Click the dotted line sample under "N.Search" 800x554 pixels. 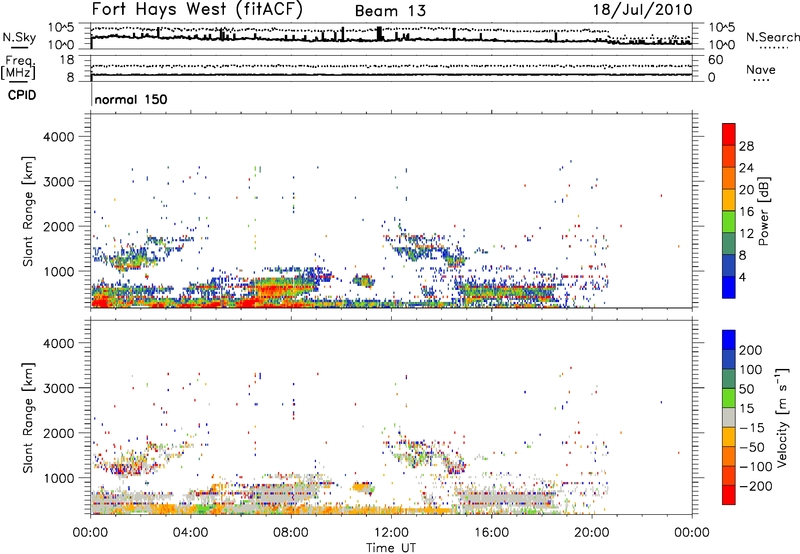point(772,48)
